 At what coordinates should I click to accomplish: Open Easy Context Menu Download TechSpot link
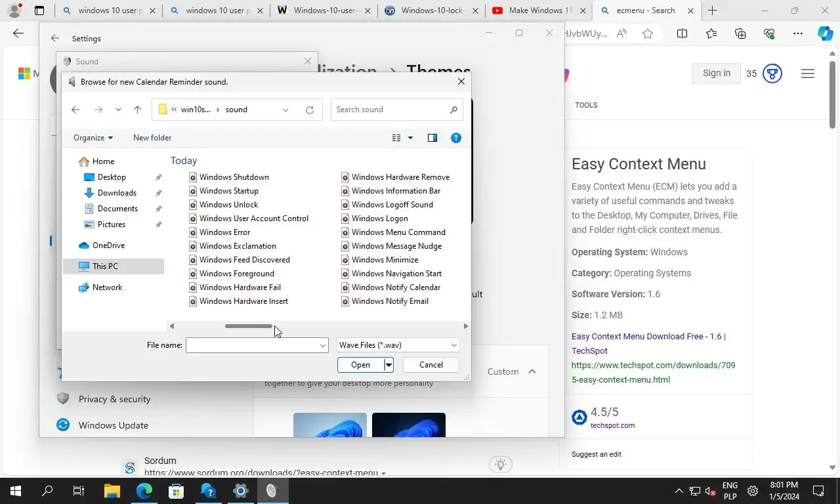[x=648, y=343]
